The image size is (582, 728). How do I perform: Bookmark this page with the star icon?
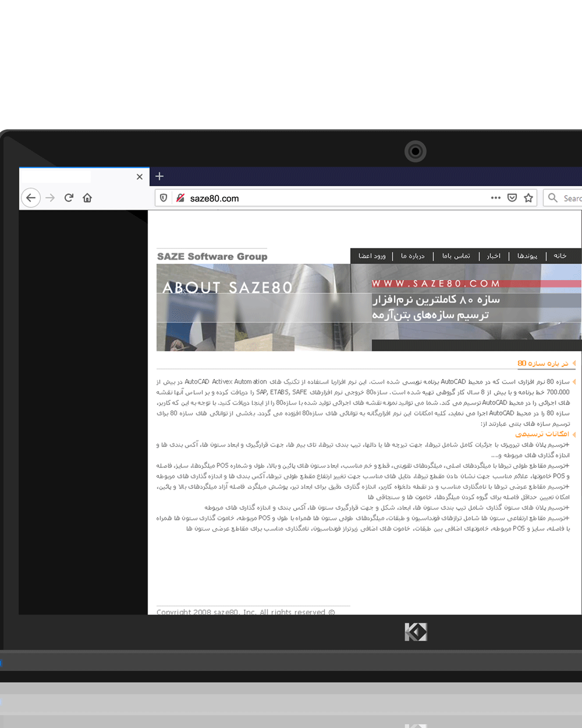528,198
